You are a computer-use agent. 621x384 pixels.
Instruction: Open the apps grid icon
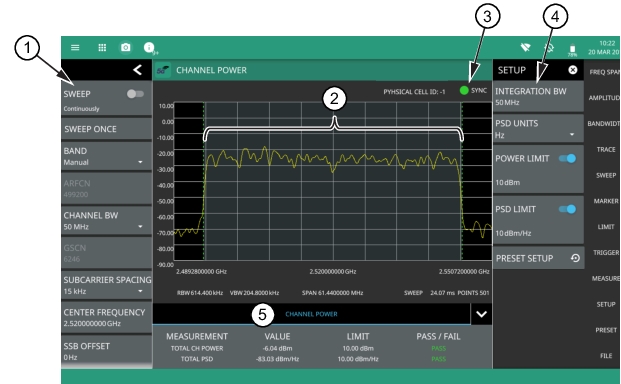[102, 48]
